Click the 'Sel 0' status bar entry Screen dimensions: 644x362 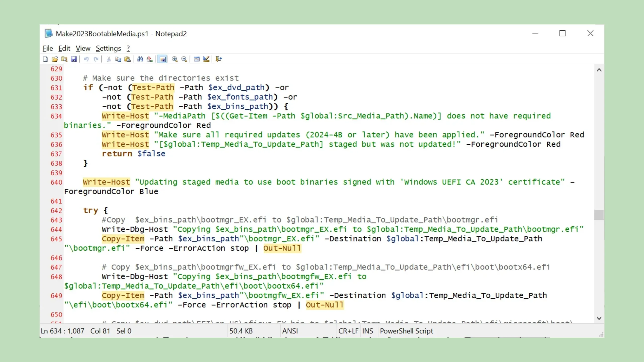pyautogui.click(x=124, y=331)
